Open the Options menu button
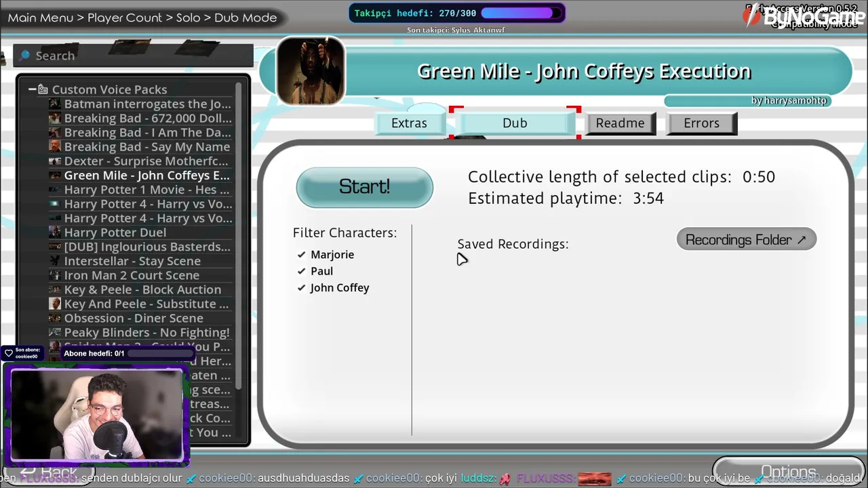Screen dimensions: 868x488 point(787,472)
